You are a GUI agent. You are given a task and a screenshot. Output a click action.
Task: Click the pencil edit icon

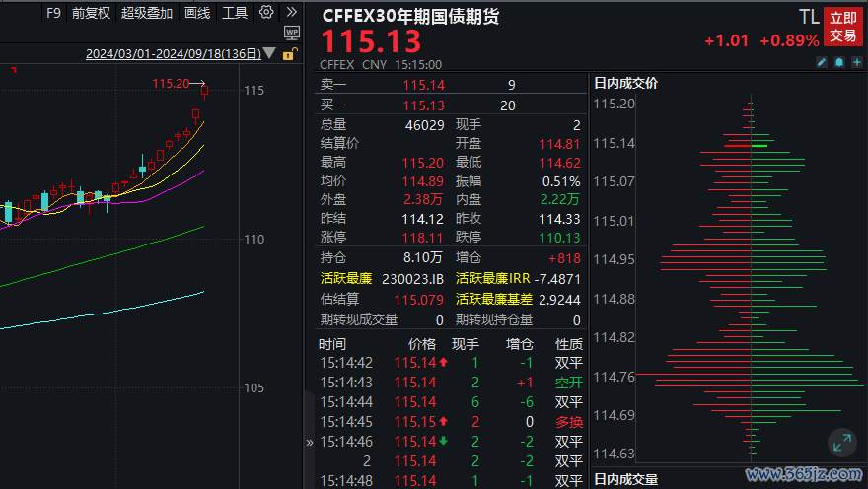[822, 62]
